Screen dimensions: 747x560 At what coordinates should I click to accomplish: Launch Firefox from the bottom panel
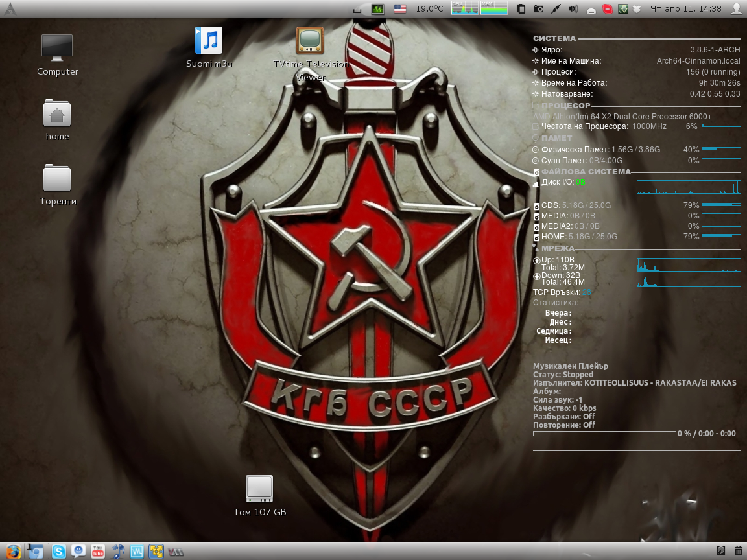click(14, 552)
